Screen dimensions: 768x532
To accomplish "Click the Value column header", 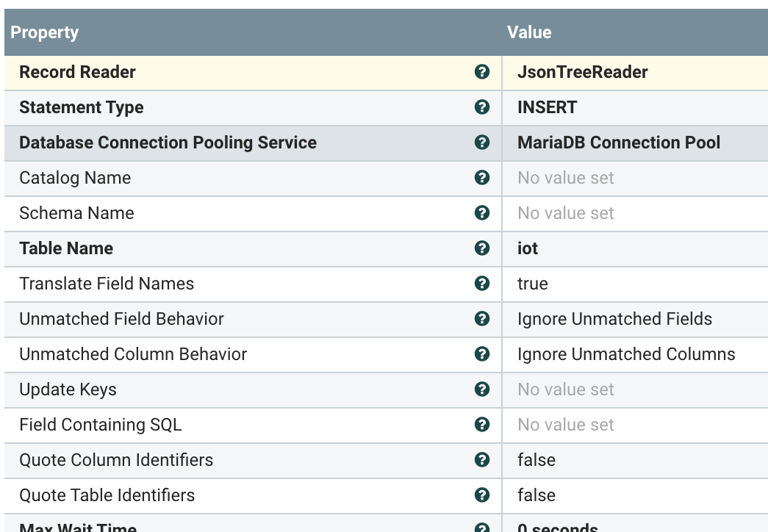I will pos(529,32).
